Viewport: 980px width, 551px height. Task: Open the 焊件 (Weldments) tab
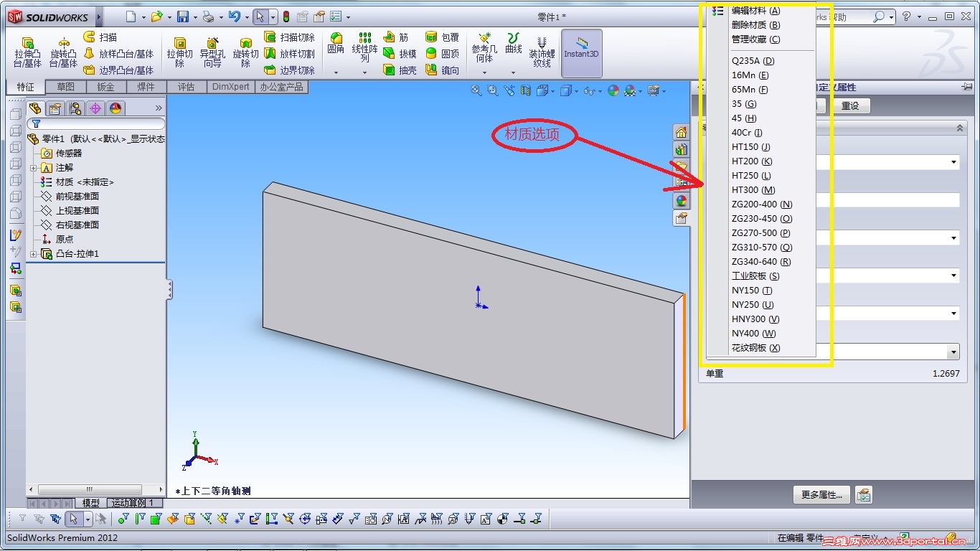coord(146,87)
